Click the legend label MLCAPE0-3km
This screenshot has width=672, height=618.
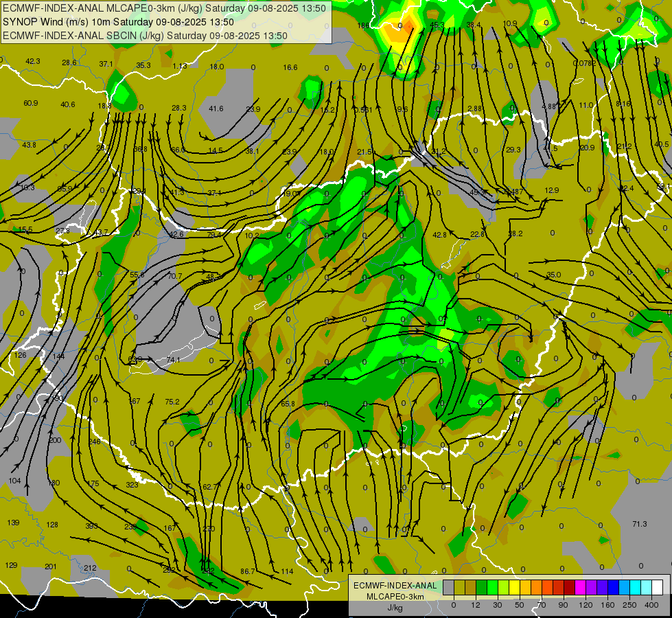[x=395, y=597]
